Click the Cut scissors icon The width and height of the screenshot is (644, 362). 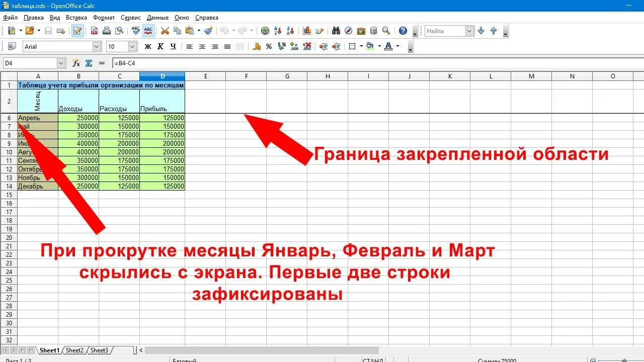165,31
